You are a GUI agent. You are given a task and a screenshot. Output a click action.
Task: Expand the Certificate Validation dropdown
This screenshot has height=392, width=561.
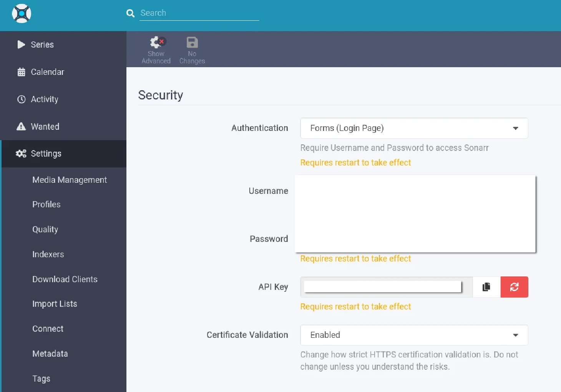pyautogui.click(x=413, y=335)
